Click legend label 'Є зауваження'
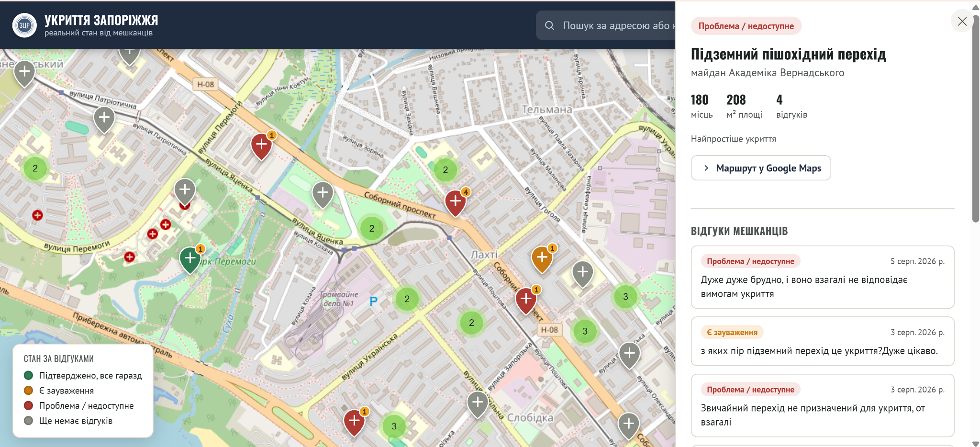The height and width of the screenshot is (447, 980). (x=67, y=391)
